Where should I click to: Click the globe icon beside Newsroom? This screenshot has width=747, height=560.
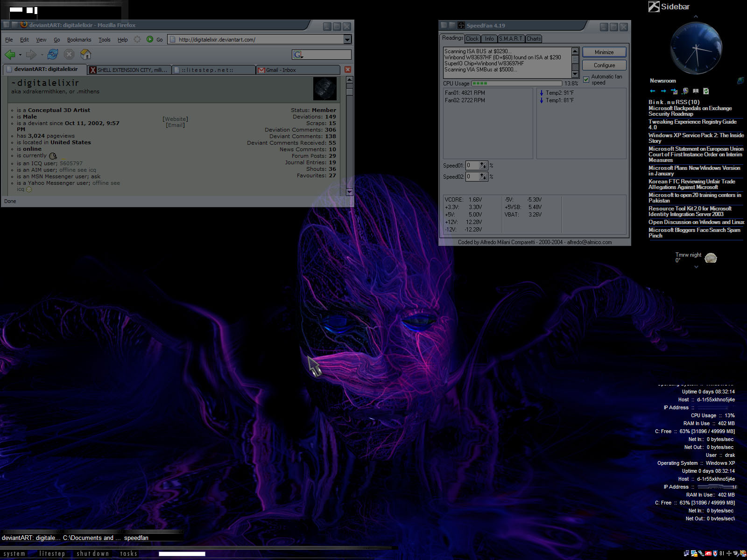click(x=740, y=81)
